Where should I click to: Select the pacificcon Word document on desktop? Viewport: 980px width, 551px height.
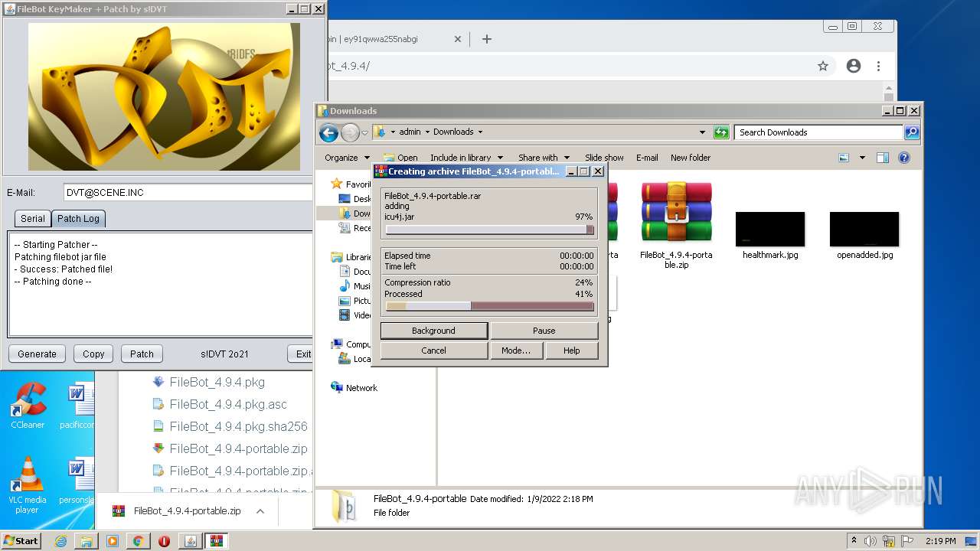[x=77, y=406]
